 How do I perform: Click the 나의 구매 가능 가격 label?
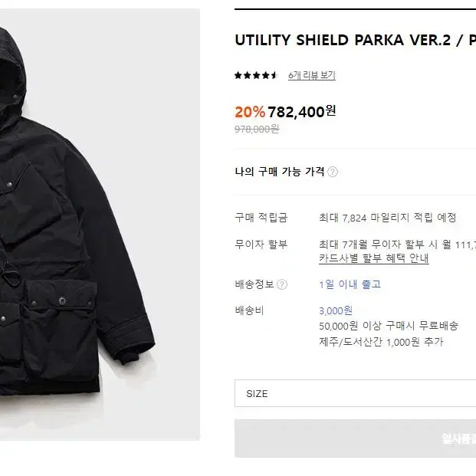(x=280, y=172)
